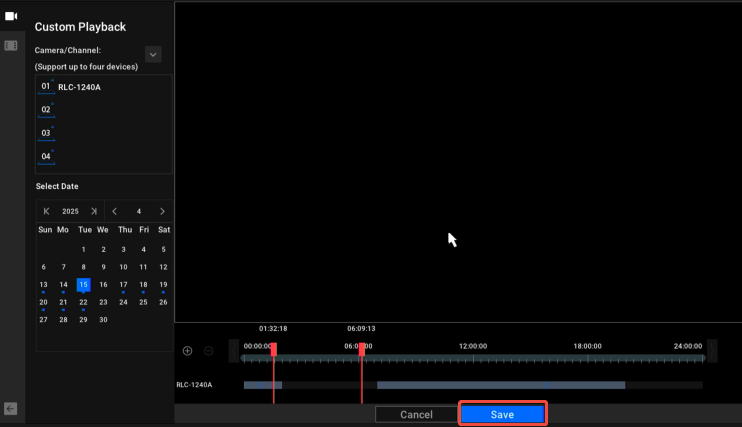This screenshot has height=427, width=742.
Task: Select April 25 in the calendar
Action: pyautogui.click(x=143, y=302)
